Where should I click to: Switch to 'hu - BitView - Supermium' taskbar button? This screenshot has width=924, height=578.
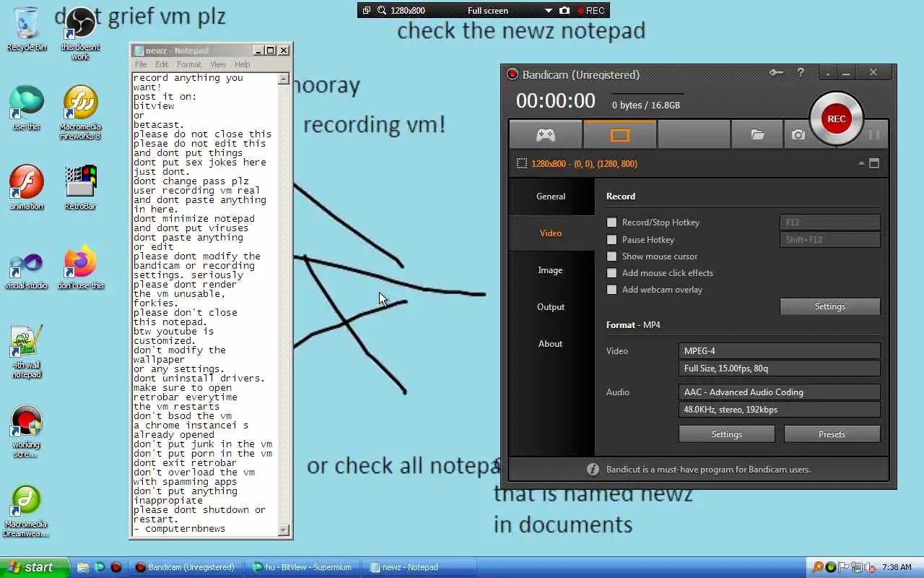pos(302,567)
